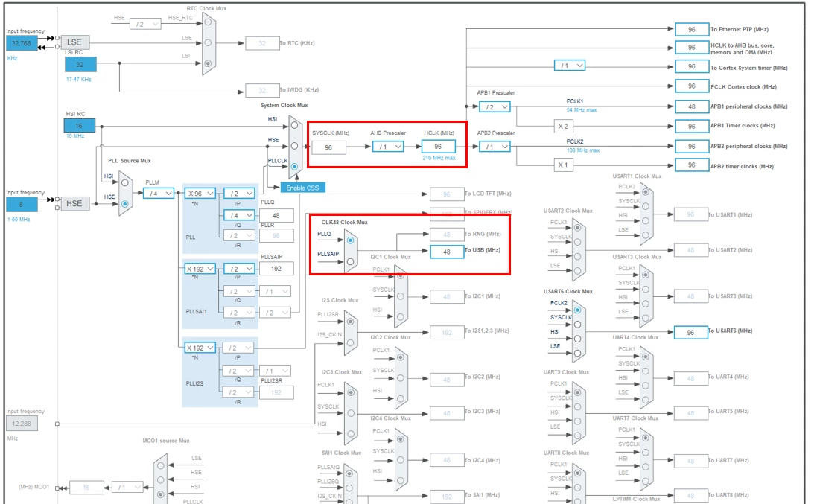Open the Cortex System timer divider dropdown
The height and width of the screenshot is (504, 817).
pos(570,66)
